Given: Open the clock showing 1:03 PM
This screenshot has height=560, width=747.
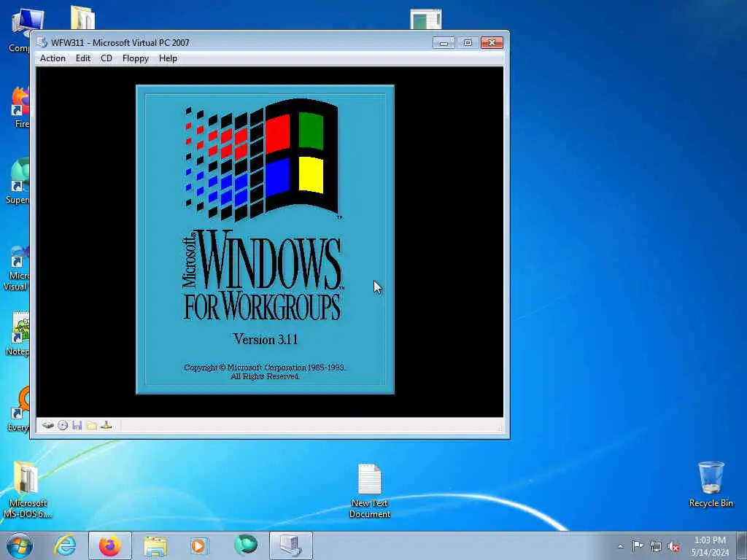Looking at the screenshot, I should click(x=710, y=545).
